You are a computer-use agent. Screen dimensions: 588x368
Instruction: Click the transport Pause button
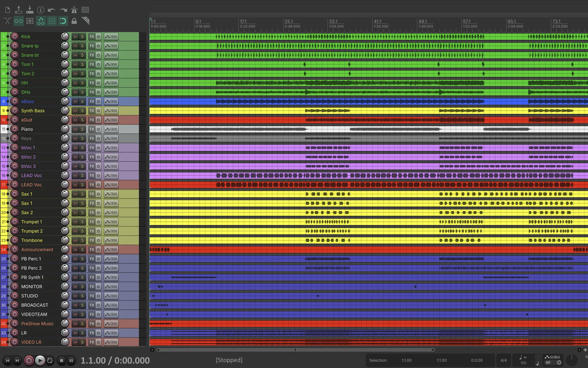pyautogui.click(x=71, y=361)
